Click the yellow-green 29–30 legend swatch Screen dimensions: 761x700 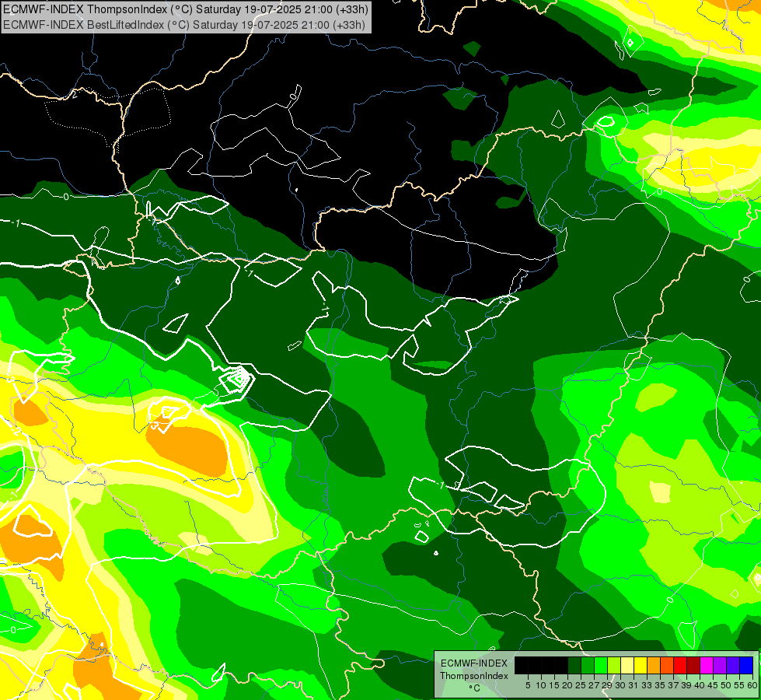tap(614, 665)
